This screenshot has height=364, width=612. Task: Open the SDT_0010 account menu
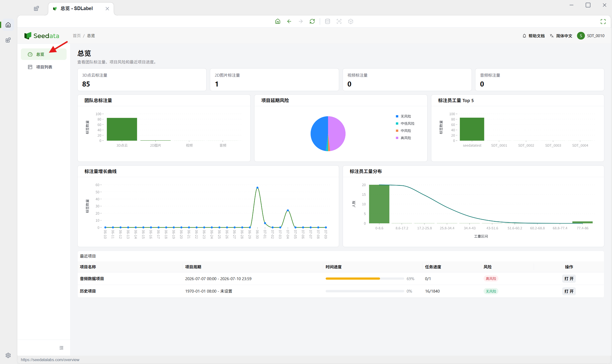pyautogui.click(x=591, y=36)
